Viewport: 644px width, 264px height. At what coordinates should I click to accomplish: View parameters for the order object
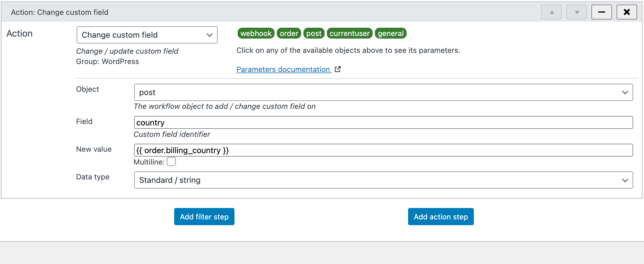click(x=289, y=33)
